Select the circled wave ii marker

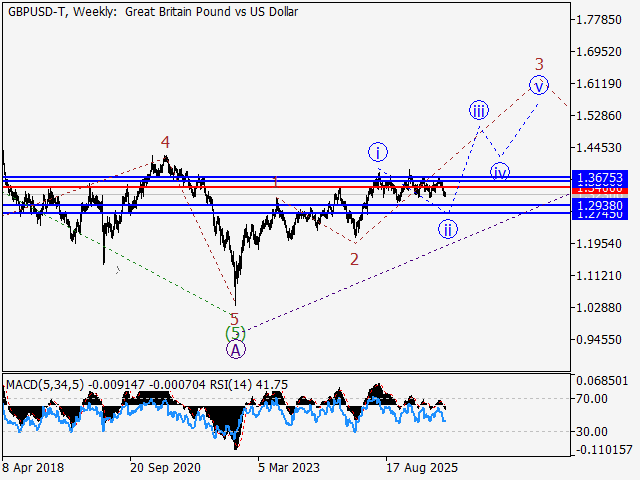pyautogui.click(x=448, y=229)
